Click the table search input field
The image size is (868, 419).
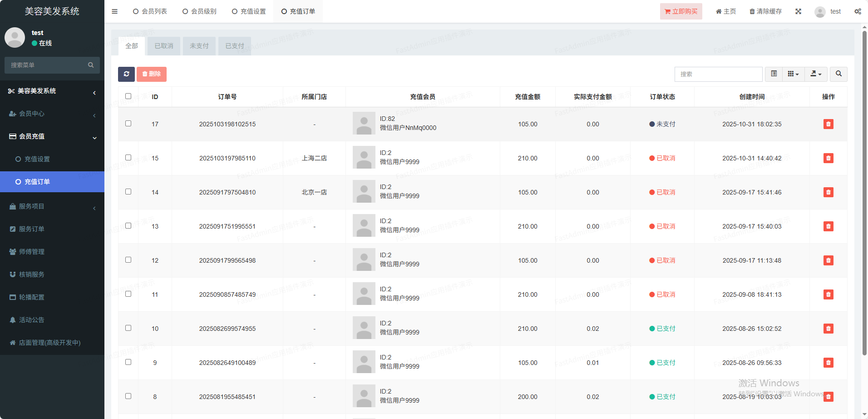(718, 74)
